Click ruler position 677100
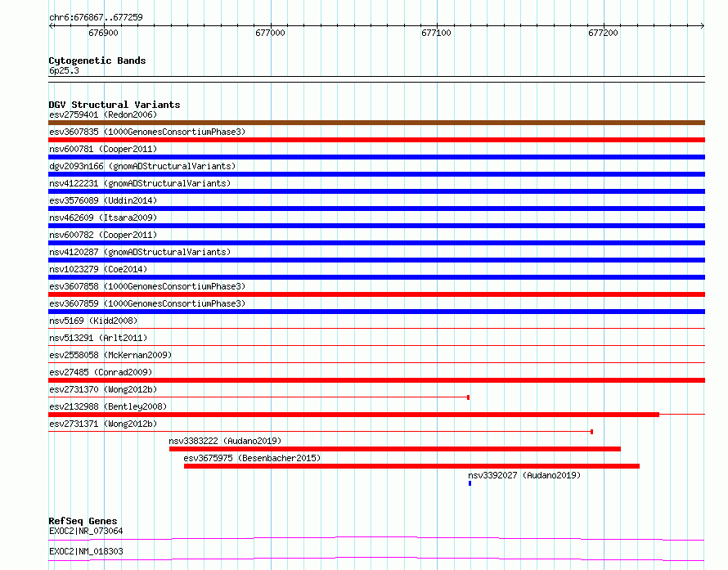 [x=437, y=33]
